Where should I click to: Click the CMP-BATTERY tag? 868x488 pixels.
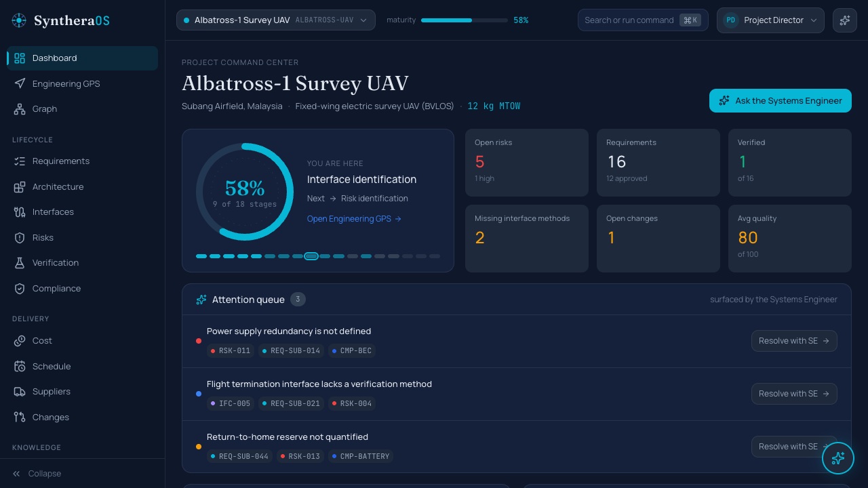(361, 457)
